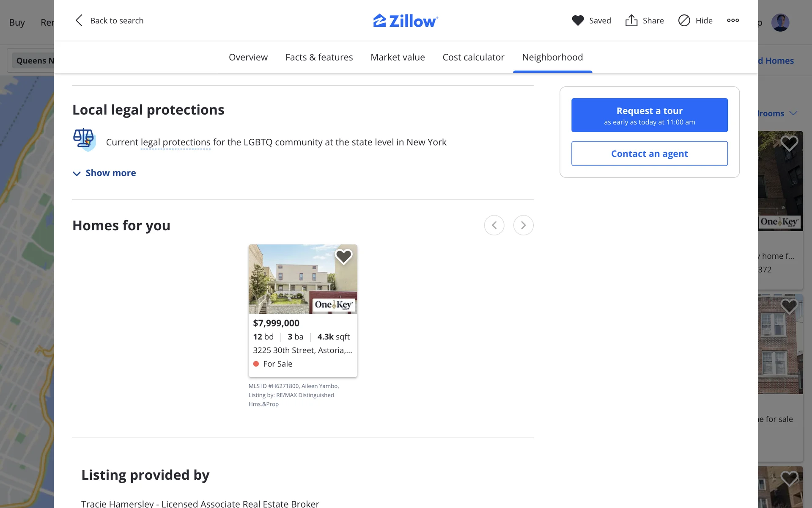Click the Share icon
This screenshot has height=508, width=812.
[631, 20]
